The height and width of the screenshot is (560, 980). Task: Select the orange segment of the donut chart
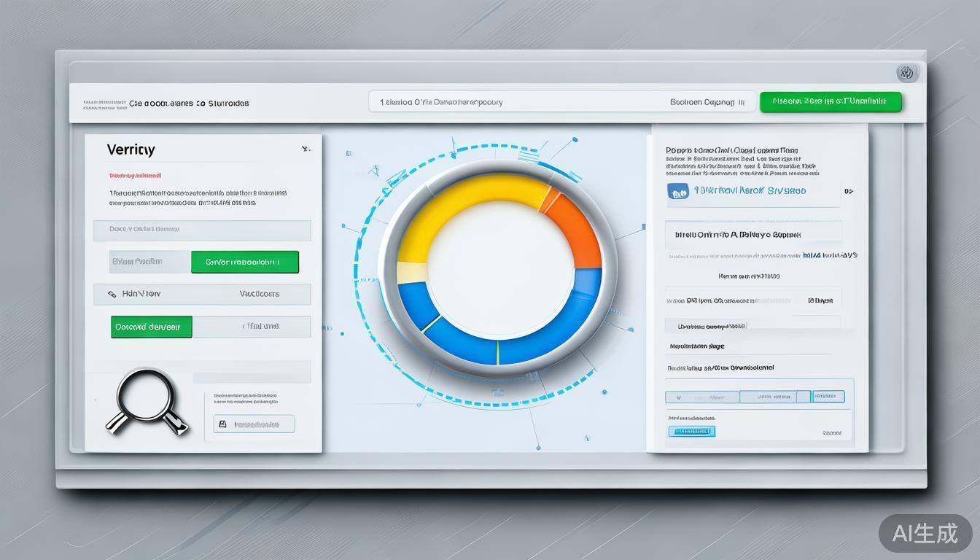click(x=575, y=226)
